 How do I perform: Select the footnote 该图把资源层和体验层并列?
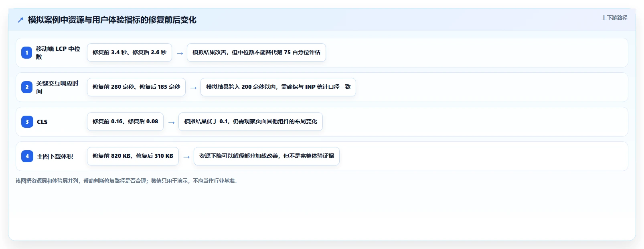[x=127, y=181]
